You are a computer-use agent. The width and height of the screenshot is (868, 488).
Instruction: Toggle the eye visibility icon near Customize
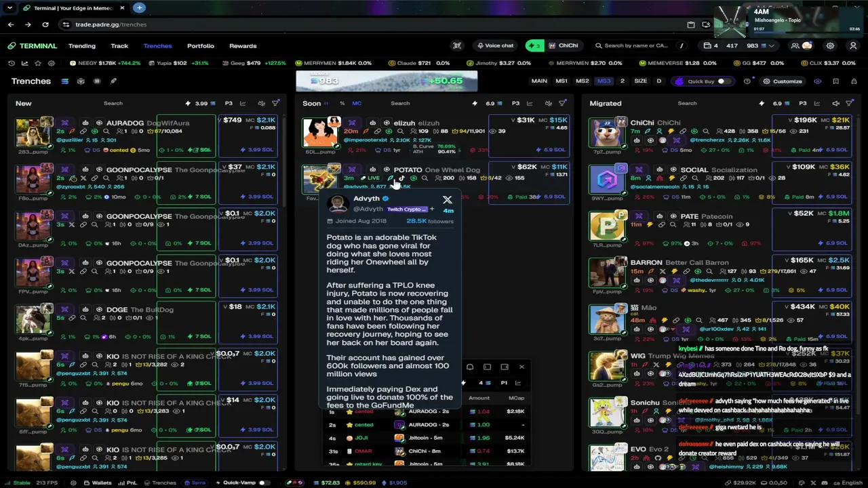click(x=818, y=81)
